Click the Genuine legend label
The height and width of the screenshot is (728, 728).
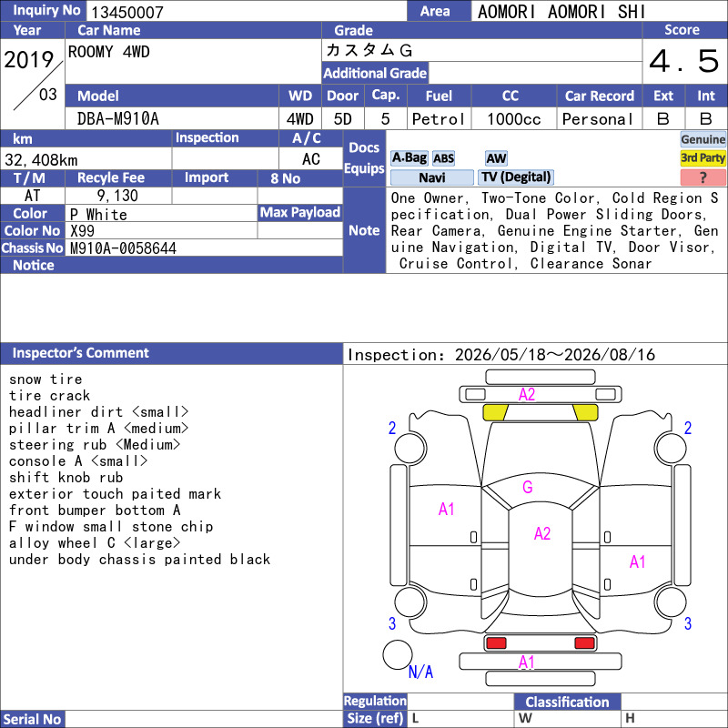point(703,139)
